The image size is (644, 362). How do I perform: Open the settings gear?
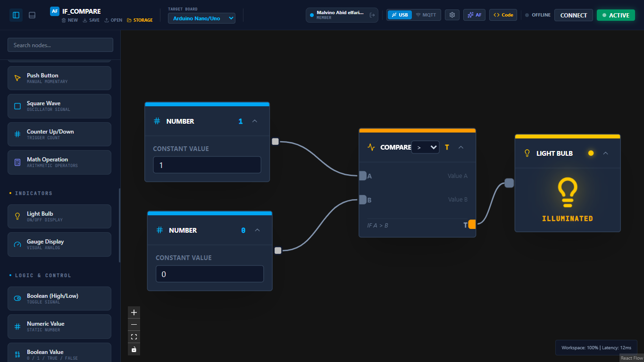tap(452, 15)
